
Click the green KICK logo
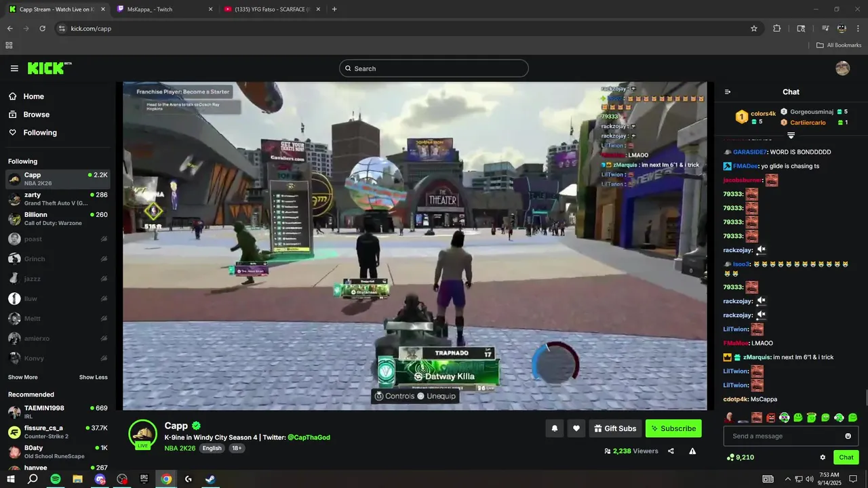pos(49,68)
